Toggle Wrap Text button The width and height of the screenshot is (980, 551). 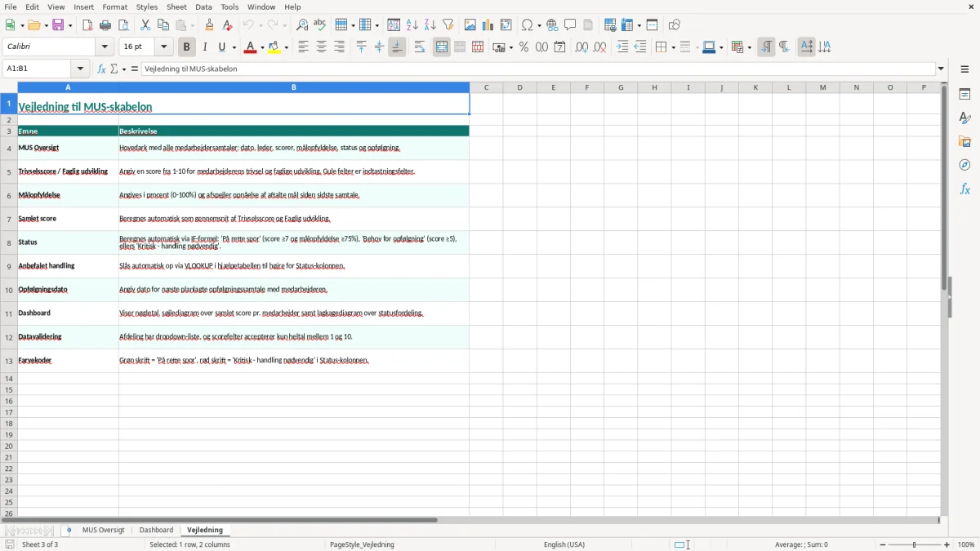tap(420, 47)
